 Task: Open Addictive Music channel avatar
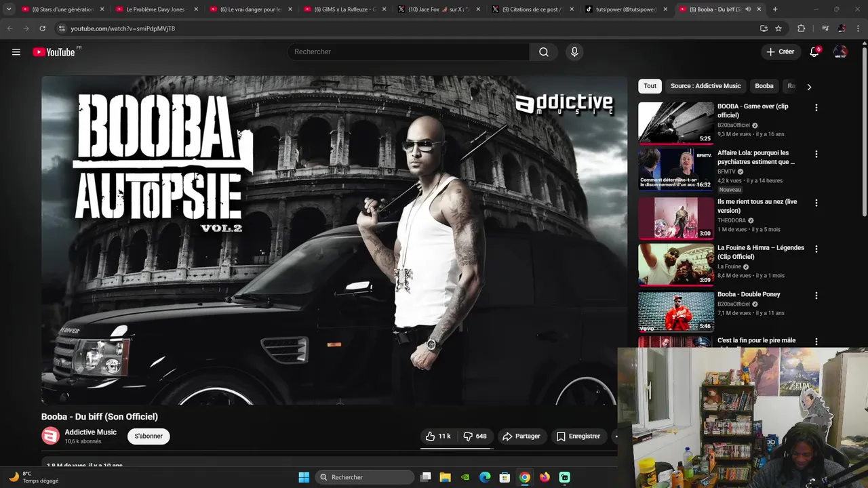click(x=51, y=436)
